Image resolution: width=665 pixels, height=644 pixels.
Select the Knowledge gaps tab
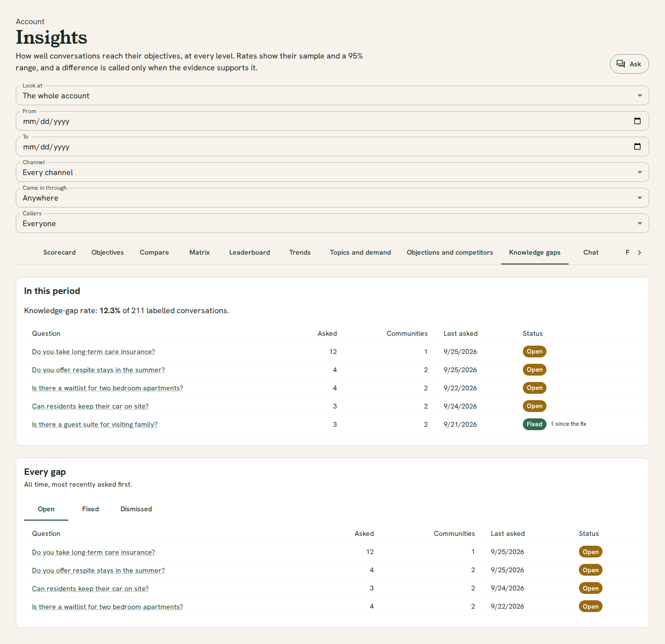click(x=535, y=252)
